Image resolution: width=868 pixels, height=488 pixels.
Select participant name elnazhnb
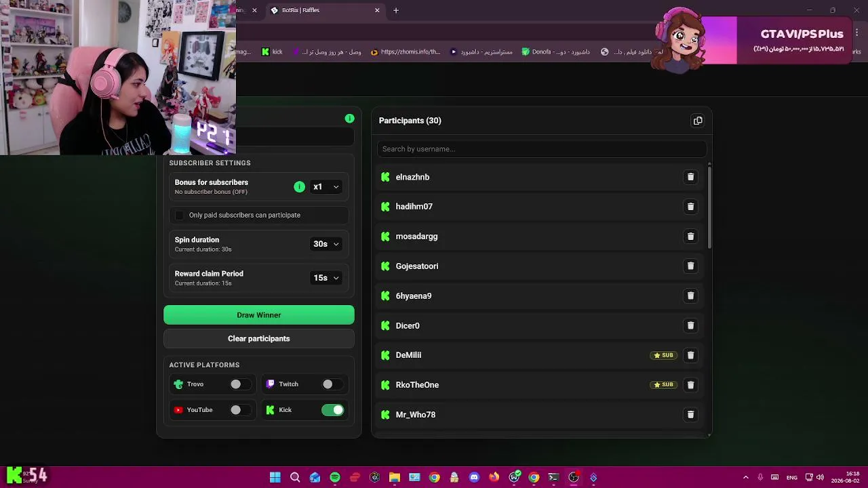click(412, 177)
